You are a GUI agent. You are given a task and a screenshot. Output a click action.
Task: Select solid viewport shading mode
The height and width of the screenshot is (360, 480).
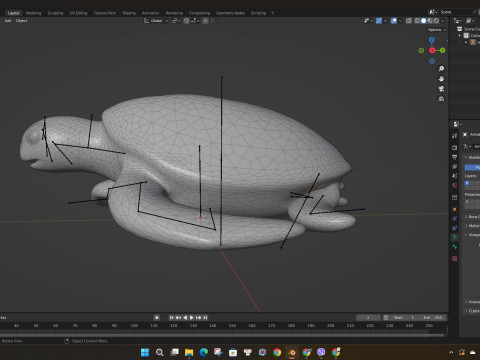pos(423,21)
